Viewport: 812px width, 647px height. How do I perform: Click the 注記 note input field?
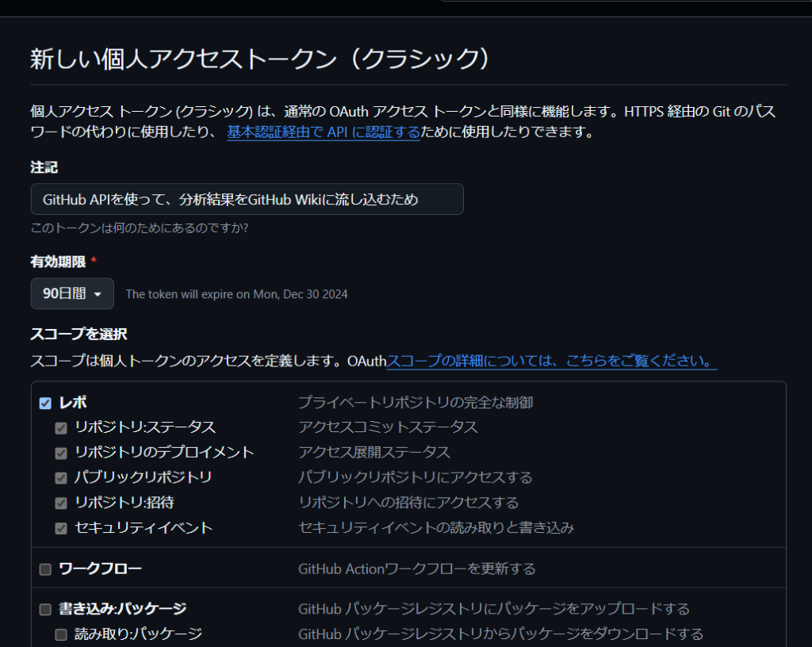pyautogui.click(x=247, y=199)
